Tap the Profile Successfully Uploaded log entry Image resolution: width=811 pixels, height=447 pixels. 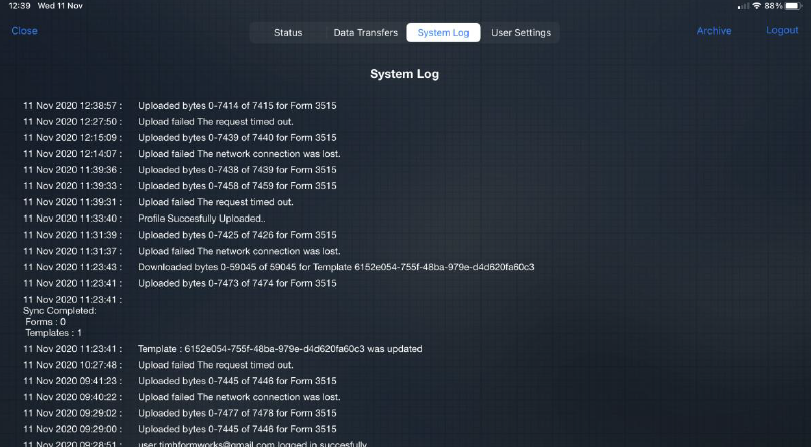click(x=201, y=218)
